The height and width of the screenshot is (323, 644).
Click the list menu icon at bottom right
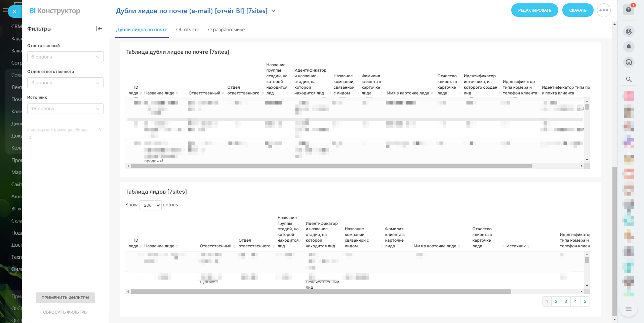[x=629, y=309]
